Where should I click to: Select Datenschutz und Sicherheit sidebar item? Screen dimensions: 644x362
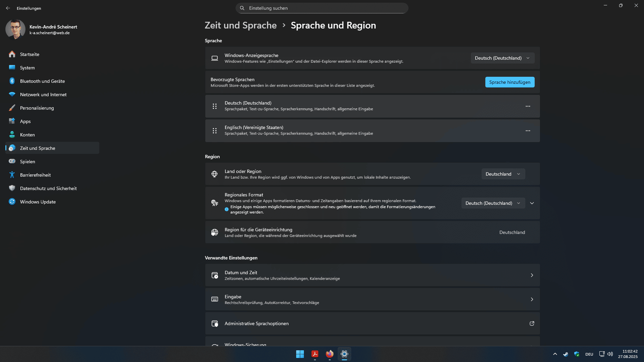[x=48, y=188]
